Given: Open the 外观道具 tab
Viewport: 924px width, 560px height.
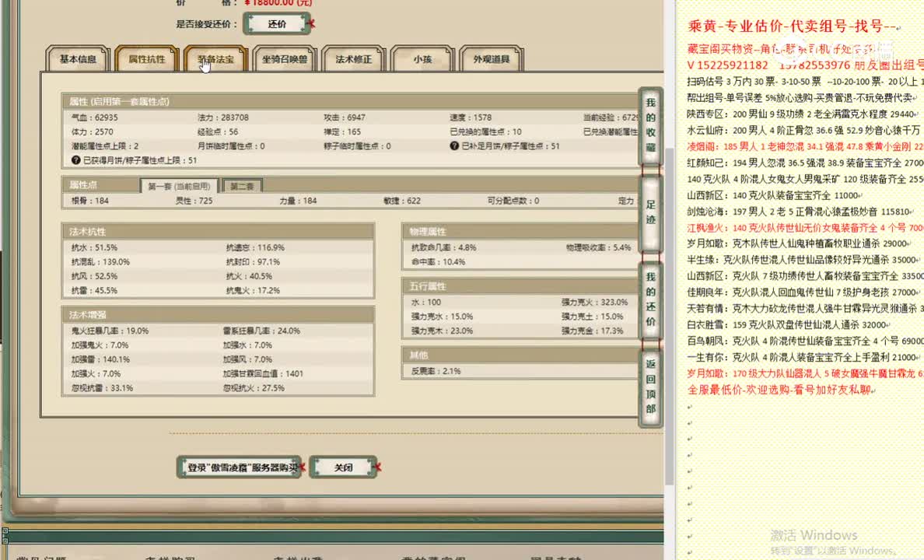Looking at the screenshot, I should (x=492, y=59).
